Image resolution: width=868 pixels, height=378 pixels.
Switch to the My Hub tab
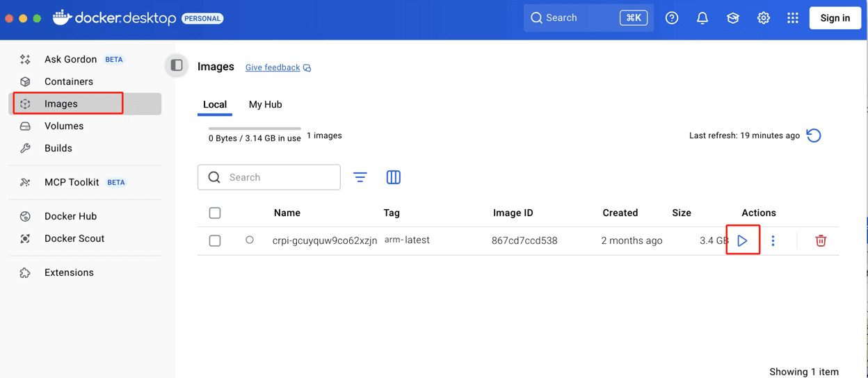(x=266, y=104)
